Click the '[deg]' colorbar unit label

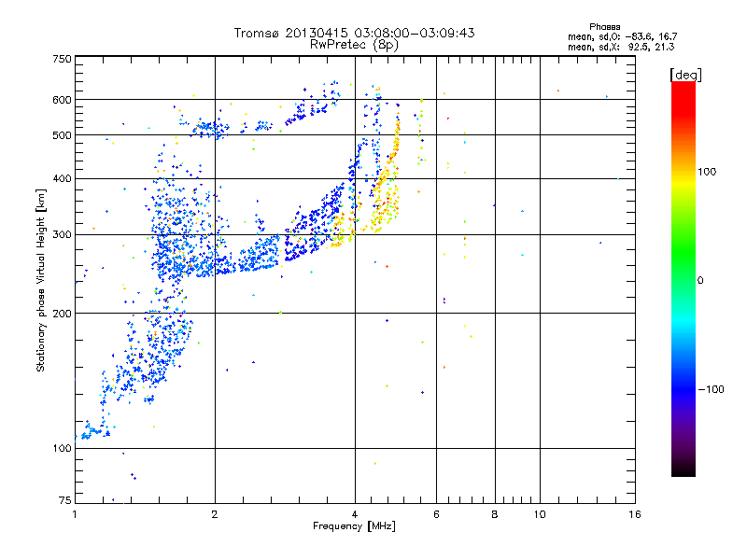685,75
